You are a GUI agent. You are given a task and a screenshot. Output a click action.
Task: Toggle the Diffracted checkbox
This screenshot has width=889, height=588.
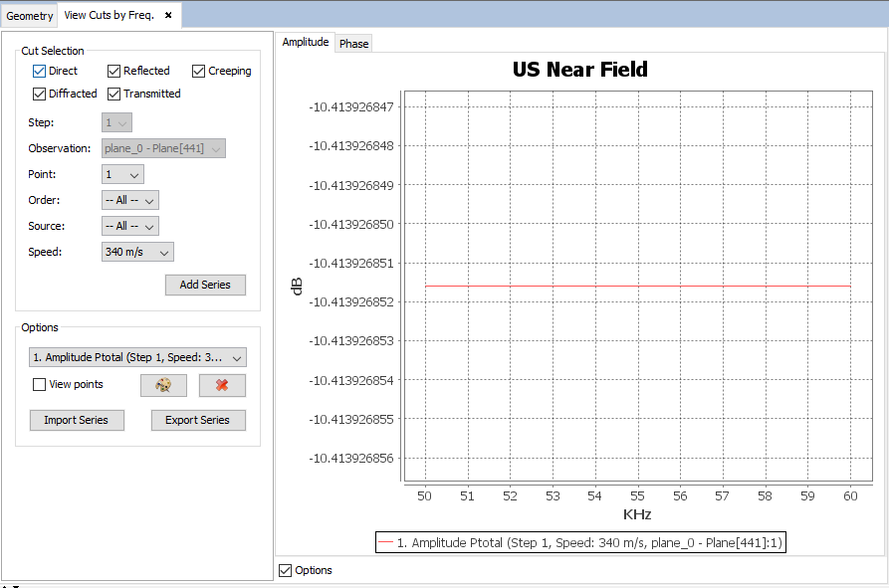tap(40, 95)
